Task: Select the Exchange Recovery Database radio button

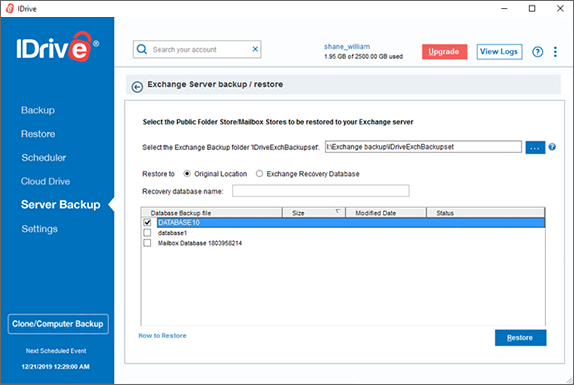Action: tap(259, 174)
